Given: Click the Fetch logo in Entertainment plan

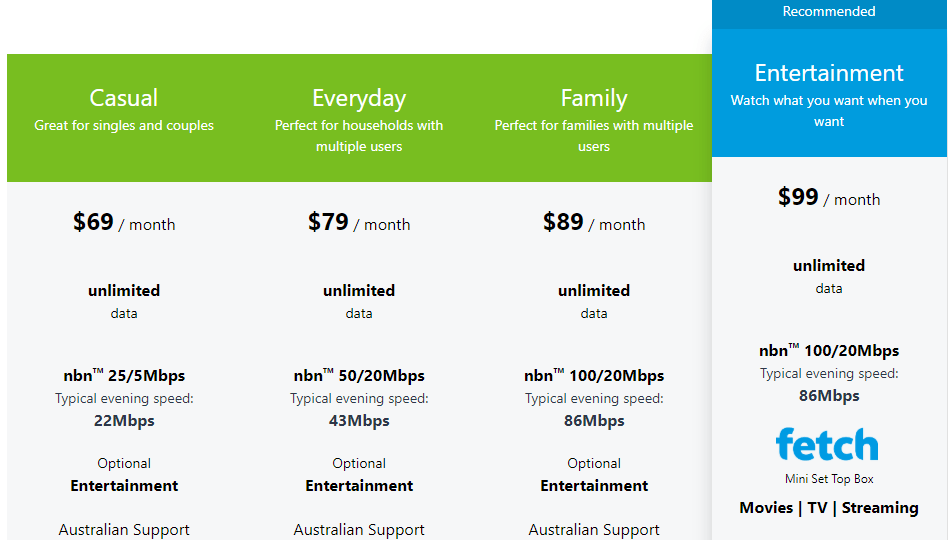Looking at the screenshot, I should [x=827, y=445].
